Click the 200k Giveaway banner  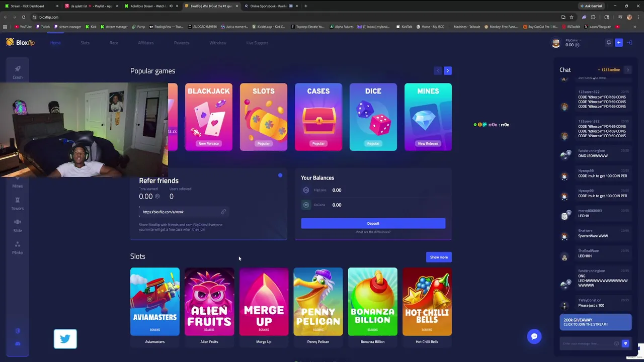[596, 322]
